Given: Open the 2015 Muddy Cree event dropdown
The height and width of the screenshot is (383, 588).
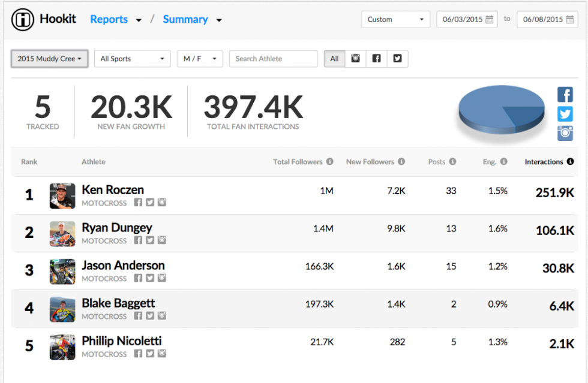Looking at the screenshot, I should point(49,59).
